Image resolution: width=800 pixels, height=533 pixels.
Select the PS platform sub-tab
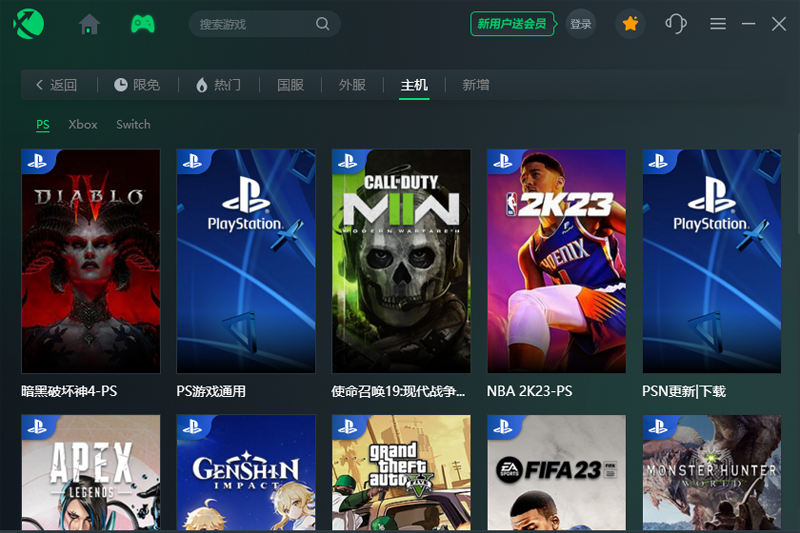pos(43,124)
